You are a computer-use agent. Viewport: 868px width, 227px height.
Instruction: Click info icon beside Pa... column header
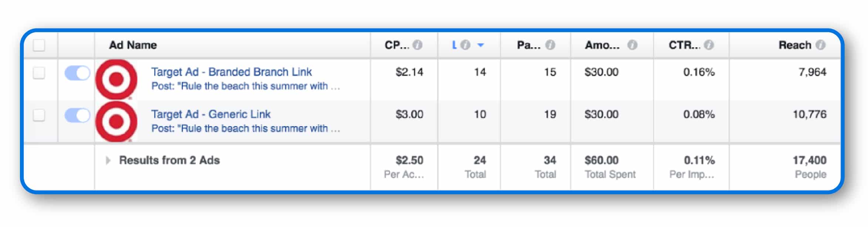pos(550,45)
